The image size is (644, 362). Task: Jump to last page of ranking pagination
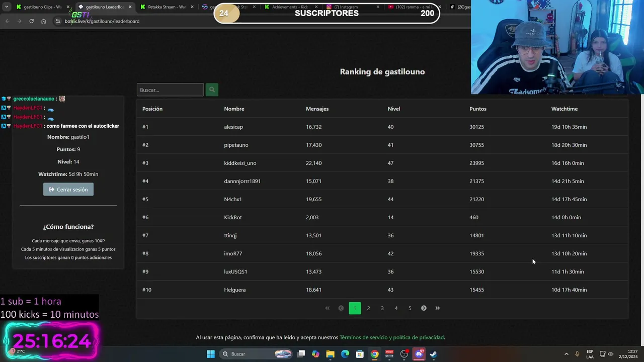coord(437,308)
